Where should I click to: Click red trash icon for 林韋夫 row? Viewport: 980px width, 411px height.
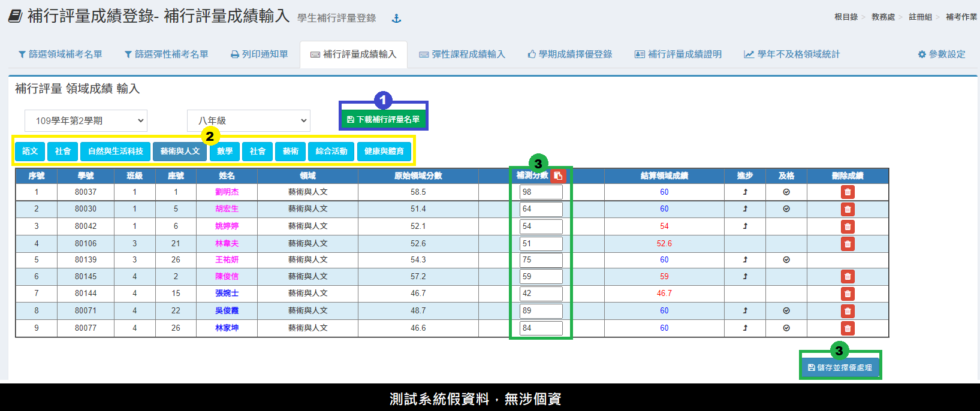pos(847,244)
